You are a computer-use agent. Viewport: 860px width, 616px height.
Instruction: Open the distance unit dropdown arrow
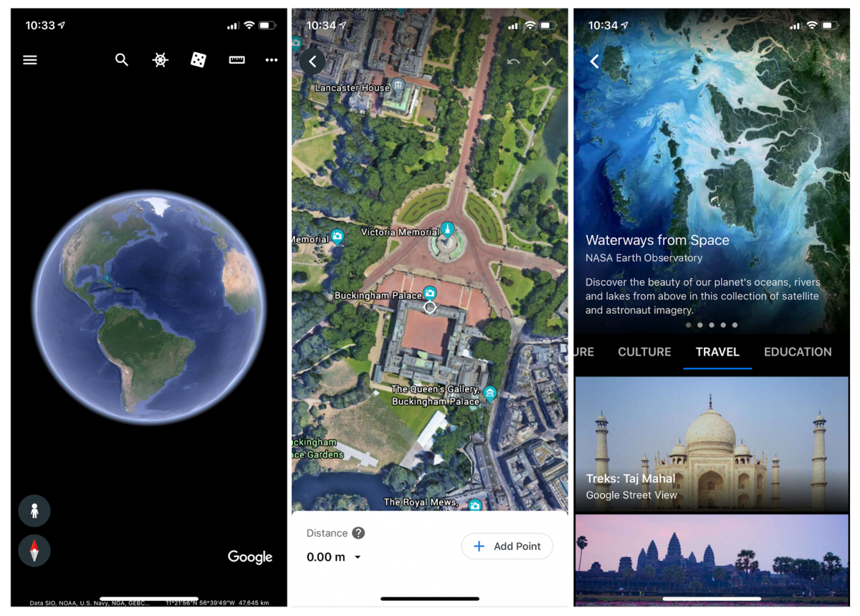tap(358, 557)
